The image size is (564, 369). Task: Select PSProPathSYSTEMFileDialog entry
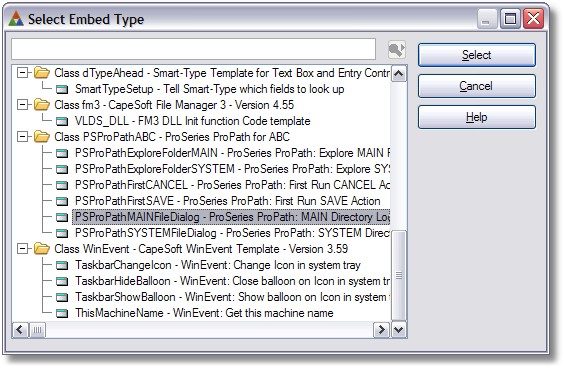pos(232,233)
